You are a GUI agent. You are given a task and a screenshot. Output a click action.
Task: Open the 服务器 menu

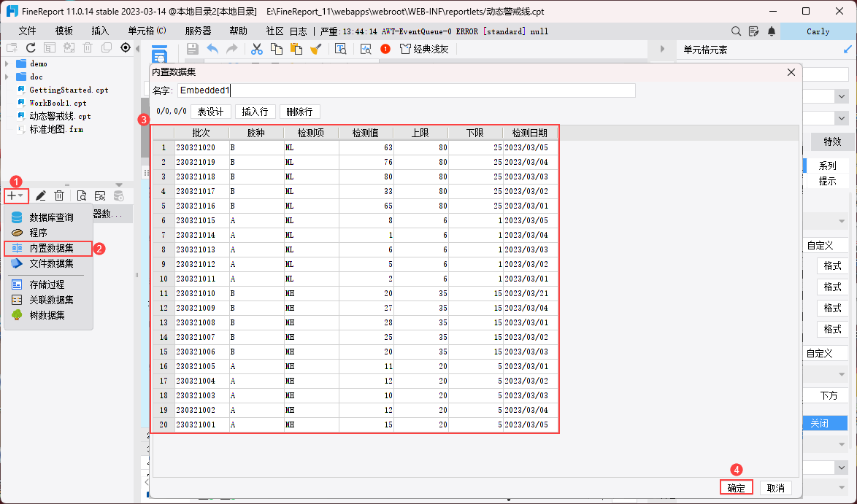(198, 31)
